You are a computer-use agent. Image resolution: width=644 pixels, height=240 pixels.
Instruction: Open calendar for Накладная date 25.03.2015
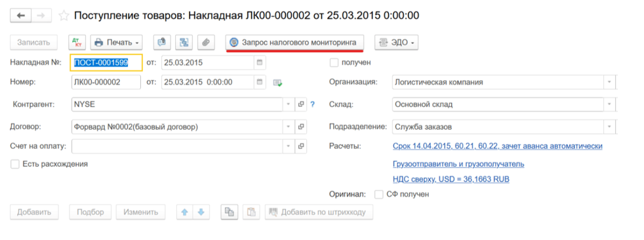click(x=260, y=62)
